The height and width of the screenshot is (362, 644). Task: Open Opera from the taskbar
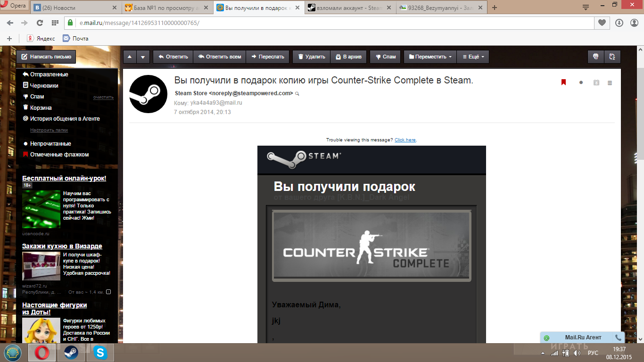(x=42, y=353)
